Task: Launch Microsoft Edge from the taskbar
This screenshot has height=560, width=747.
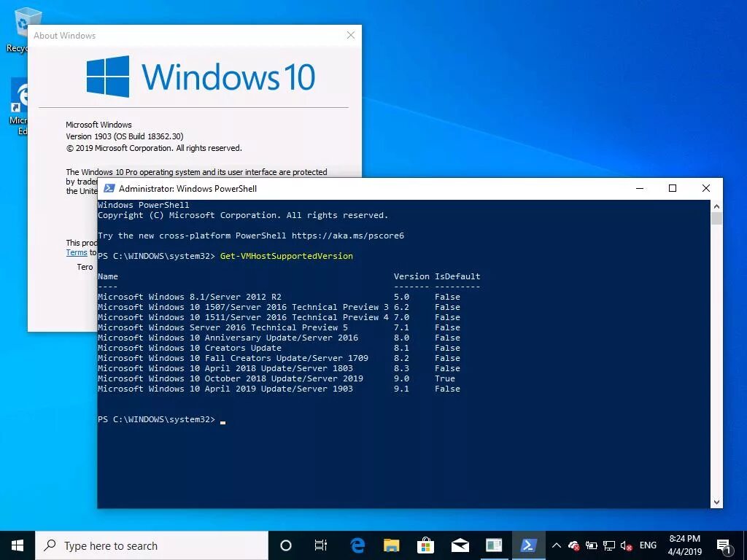Action: point(357,545)
